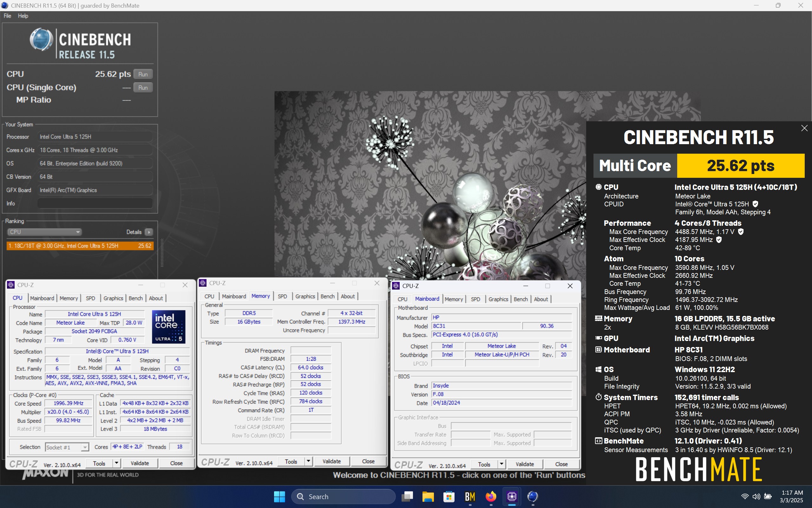Viewport: 812px width, 508px height.
Task: Expand Tools arrow in Memory CPU-Z window
Action: [308, 461]
